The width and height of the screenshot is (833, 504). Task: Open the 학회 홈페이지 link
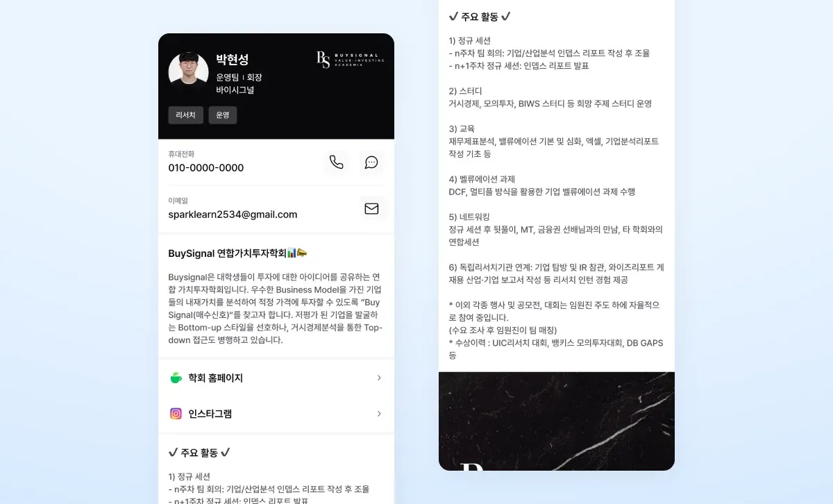click(276, 378)
